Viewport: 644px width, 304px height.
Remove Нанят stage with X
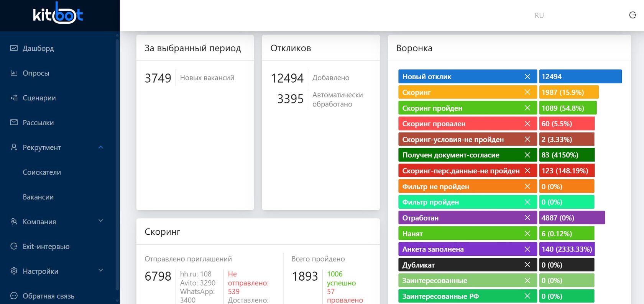pyautogui.click(x=527, y=234)
